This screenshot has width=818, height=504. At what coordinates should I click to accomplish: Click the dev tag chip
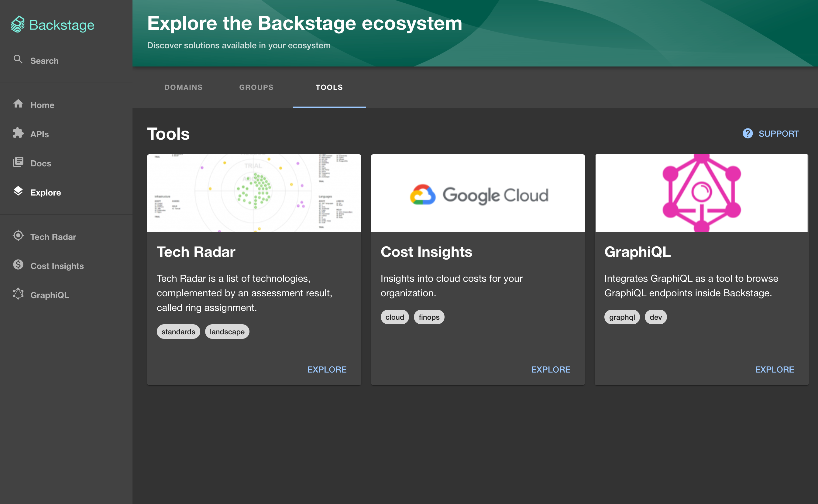(x=656, y=317)
